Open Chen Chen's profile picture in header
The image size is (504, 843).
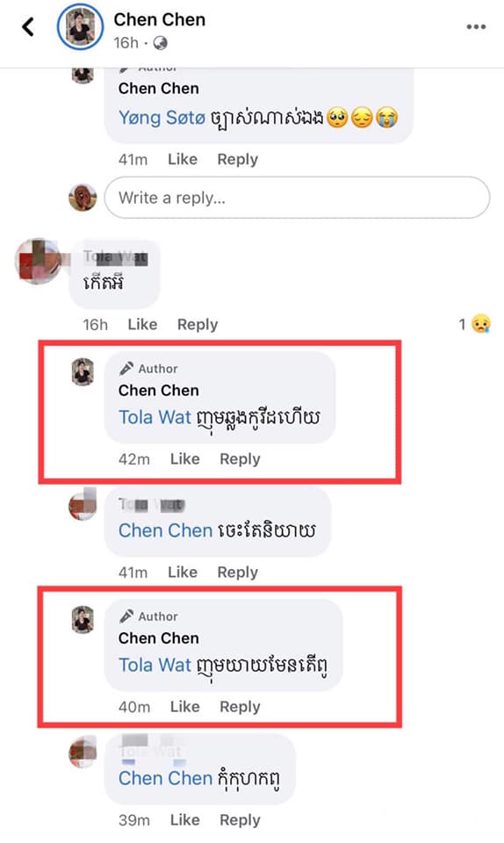[x=81, y=27]
